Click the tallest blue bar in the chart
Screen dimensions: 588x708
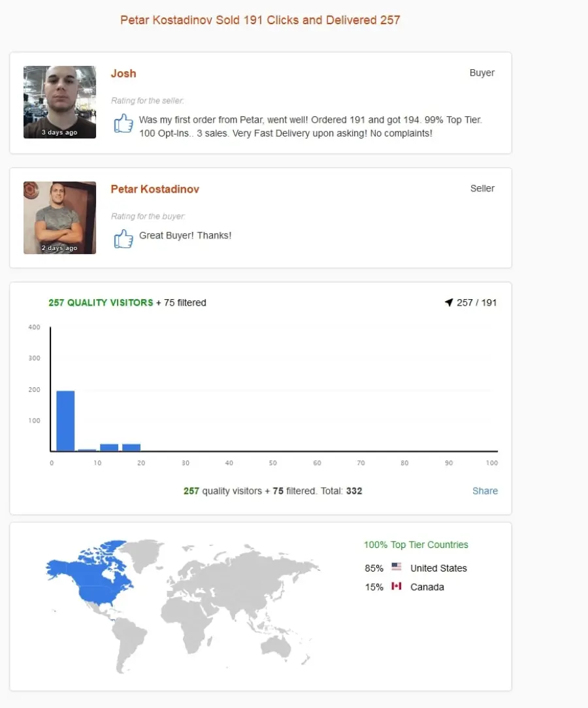(x=65, y=421)
